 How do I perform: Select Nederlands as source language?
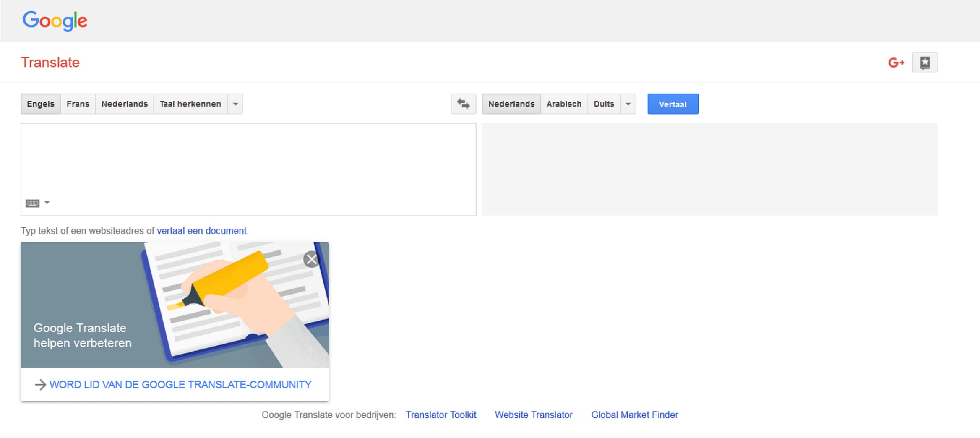[x=125, y=104]
